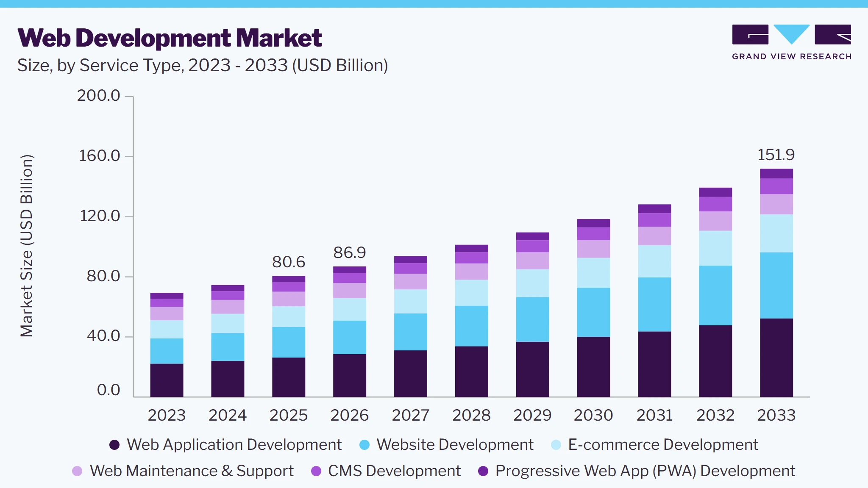Click the Web Development Market title
868x488 pixels.
click(x=170, y=38)
